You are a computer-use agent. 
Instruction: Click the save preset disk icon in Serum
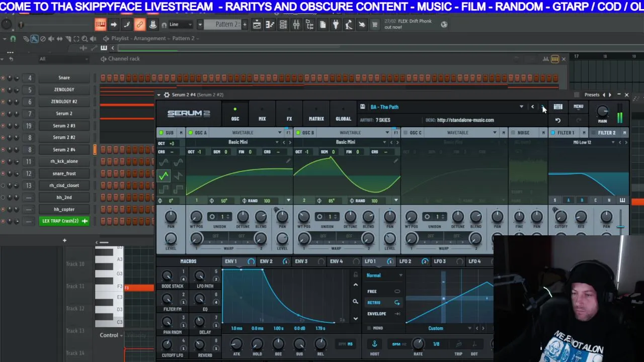[362, 107]
